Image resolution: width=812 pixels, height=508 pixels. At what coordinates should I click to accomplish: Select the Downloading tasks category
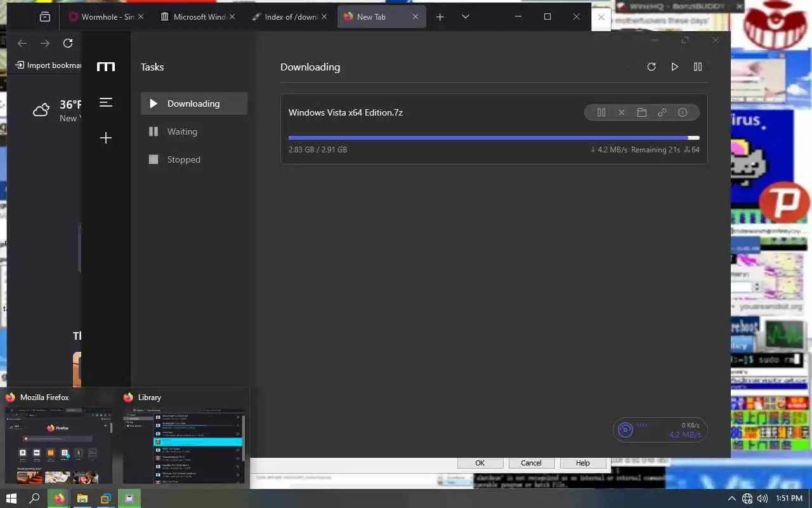click(x=194, y=104)
